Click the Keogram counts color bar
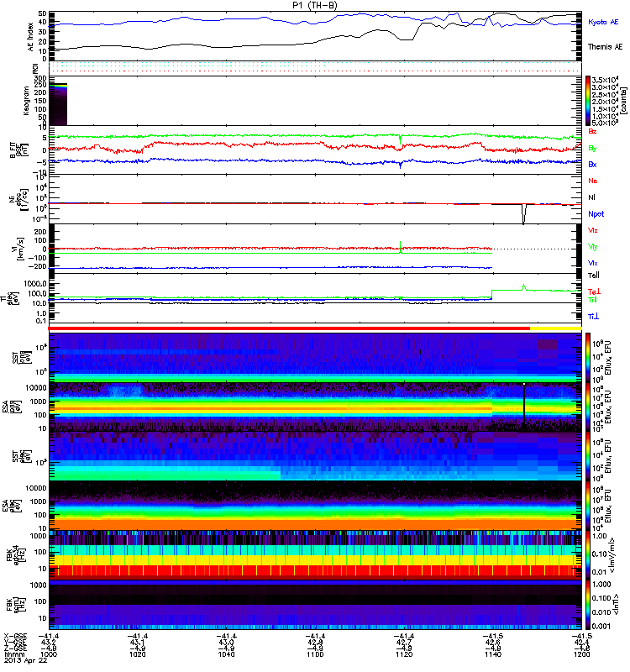The image size is (630, 672). tap(588, 101)
